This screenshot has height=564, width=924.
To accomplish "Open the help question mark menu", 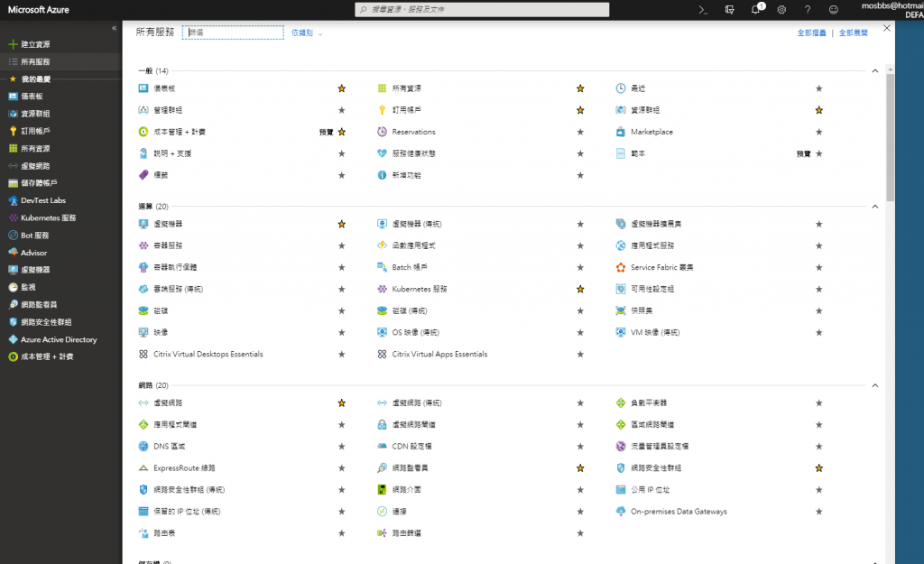I will point(808,9).
